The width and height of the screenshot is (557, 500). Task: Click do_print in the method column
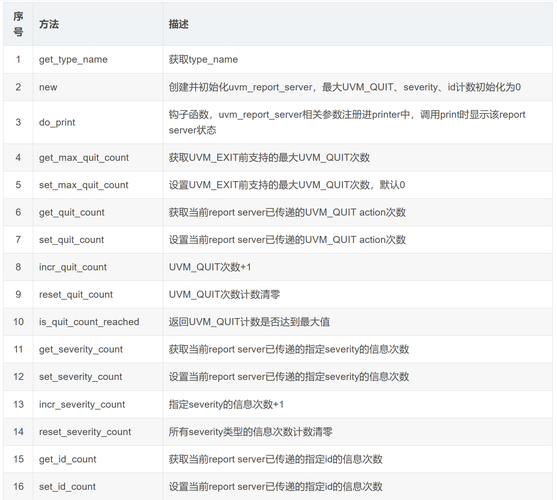[57, 123]
